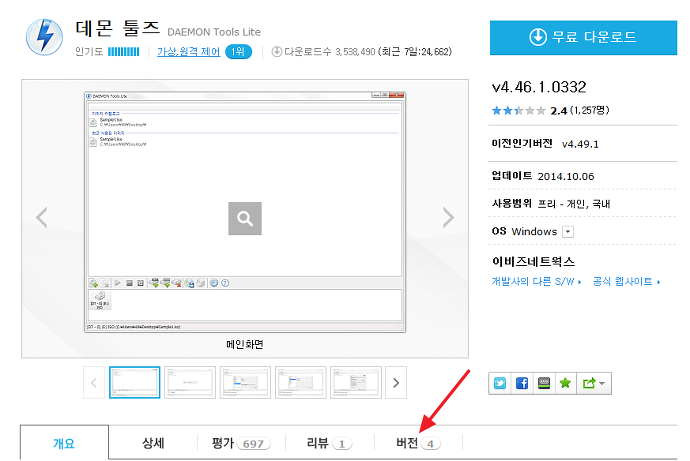
Task: Open the 가상,원격 제어 category link
Action: [x=188, y=52]
